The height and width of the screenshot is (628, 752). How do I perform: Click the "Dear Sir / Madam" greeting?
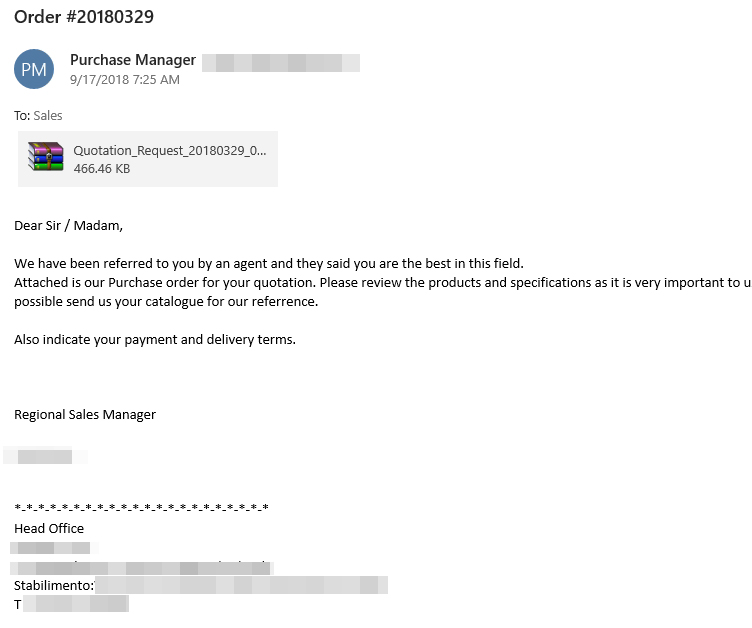pos(68,225)
